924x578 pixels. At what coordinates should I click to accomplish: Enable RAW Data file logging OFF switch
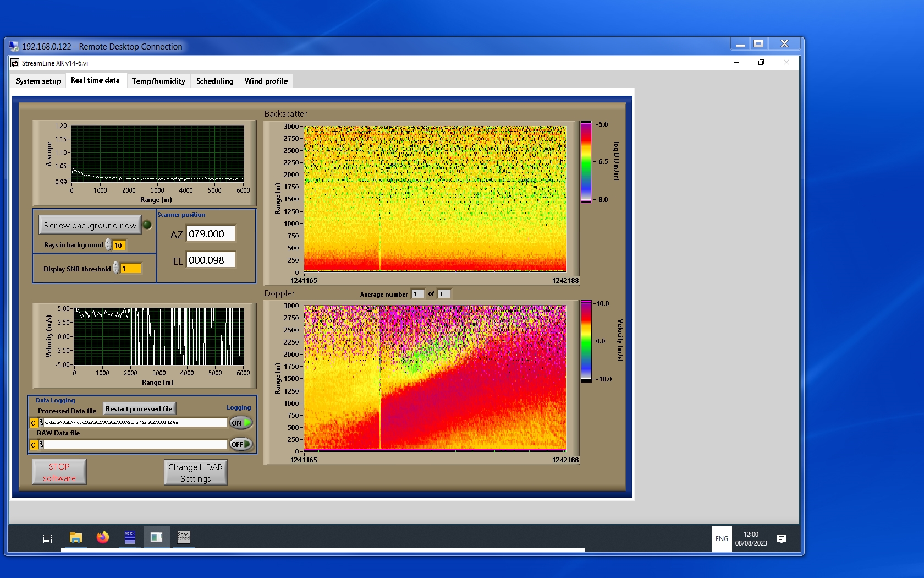pyautogui.click(x=241, y=444)
